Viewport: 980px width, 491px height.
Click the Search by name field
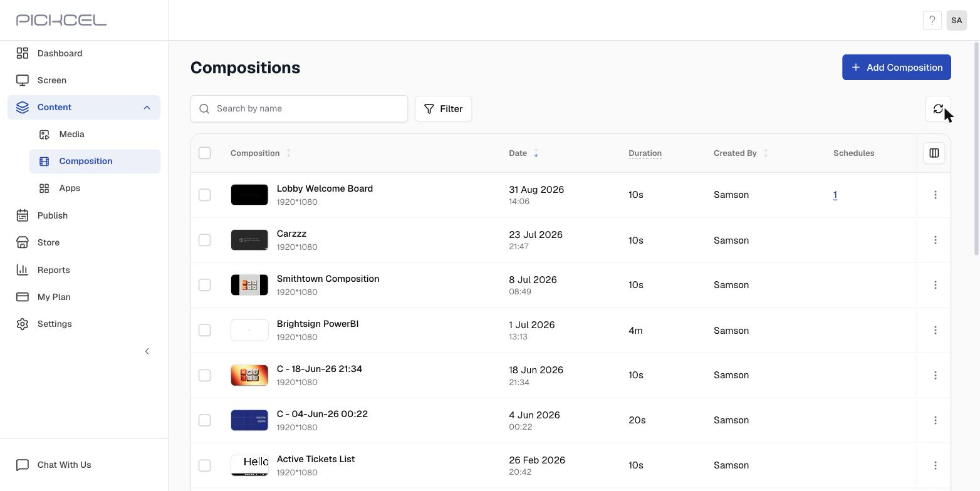[x=299, y=109]
